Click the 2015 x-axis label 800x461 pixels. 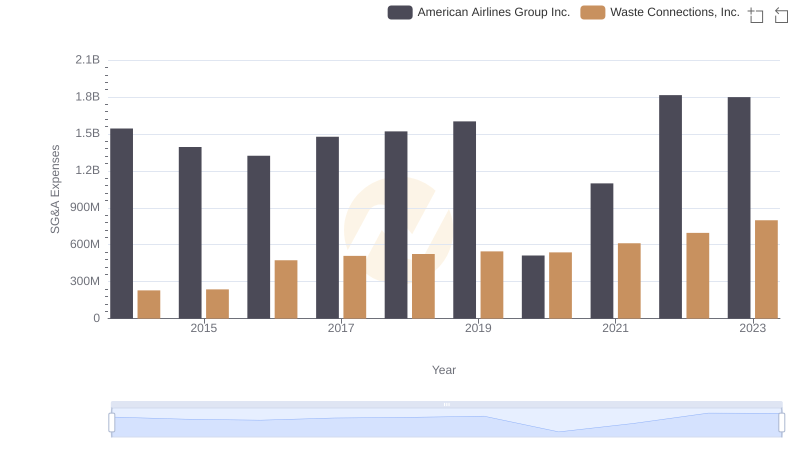coord(204,328)
